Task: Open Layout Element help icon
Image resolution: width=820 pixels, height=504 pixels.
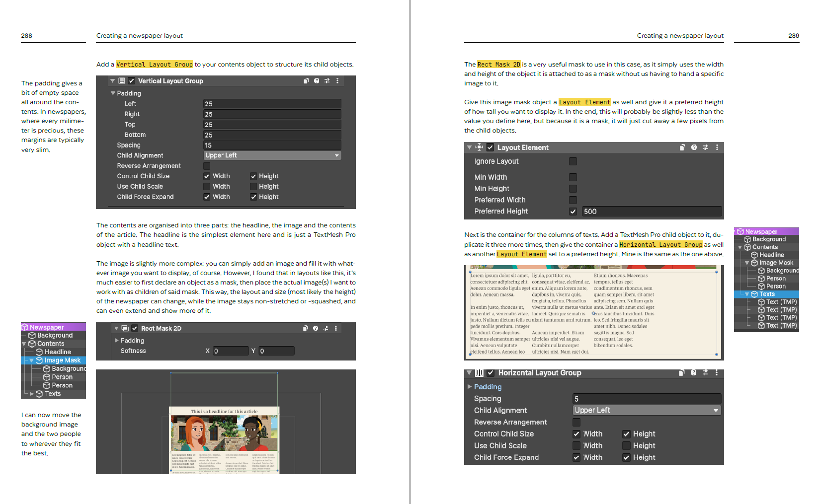Action: (694, 147)
